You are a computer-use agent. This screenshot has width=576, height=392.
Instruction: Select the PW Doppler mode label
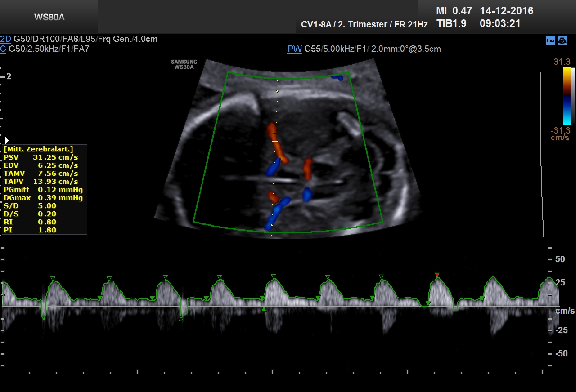[x=295, y=49]
